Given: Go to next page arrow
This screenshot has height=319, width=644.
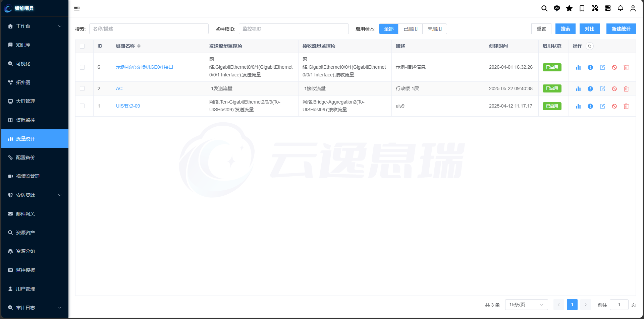Looking at the screenshot, I should point(586,305).
